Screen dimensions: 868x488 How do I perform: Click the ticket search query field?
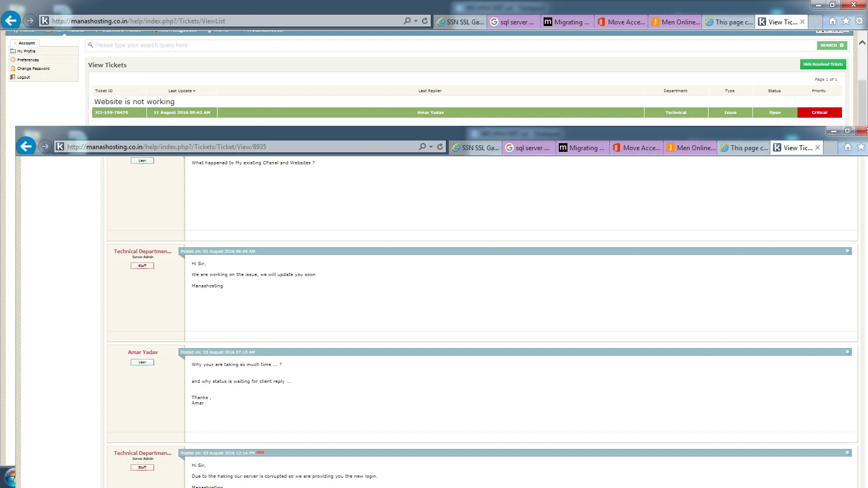click(x=434, y=45)
